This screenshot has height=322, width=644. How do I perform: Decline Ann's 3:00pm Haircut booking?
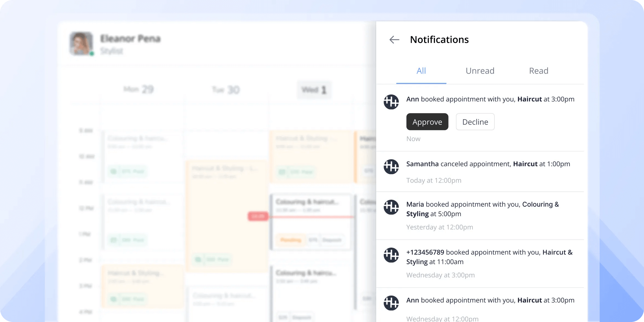pos(475,122)
